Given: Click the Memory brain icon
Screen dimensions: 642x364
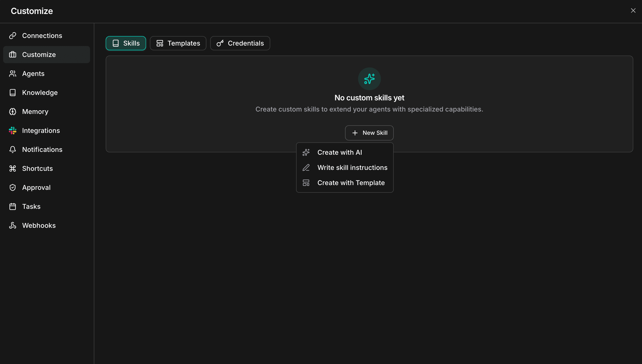Looking at the screenshot, I should point(13,112).
